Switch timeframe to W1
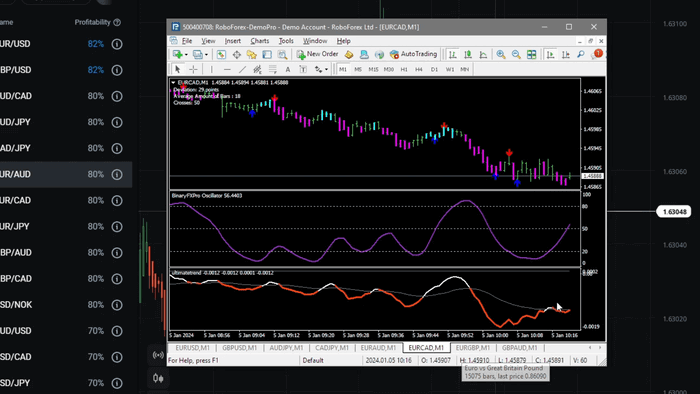Image resolution: width=700 pixels, height=394 pixels. coord(450,69)
